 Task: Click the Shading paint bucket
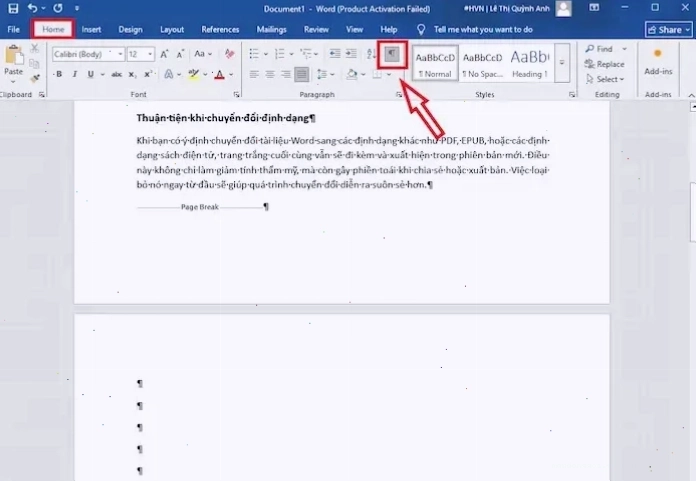tap(352, 74)
